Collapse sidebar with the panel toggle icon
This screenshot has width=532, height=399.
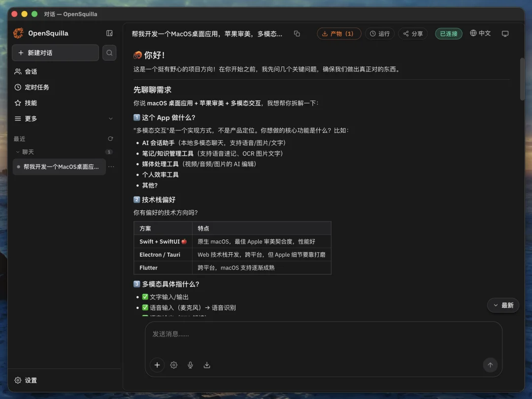(x=109, y=33)
